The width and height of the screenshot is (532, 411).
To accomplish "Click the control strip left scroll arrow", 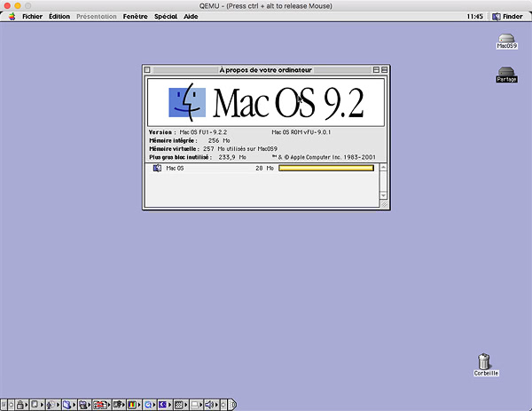I will tap(11, 405).
